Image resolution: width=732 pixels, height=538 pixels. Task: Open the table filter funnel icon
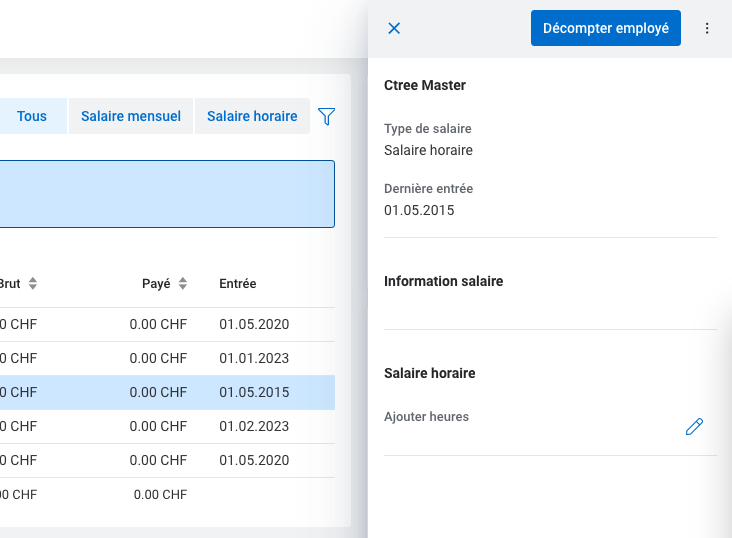click(326, 117)
